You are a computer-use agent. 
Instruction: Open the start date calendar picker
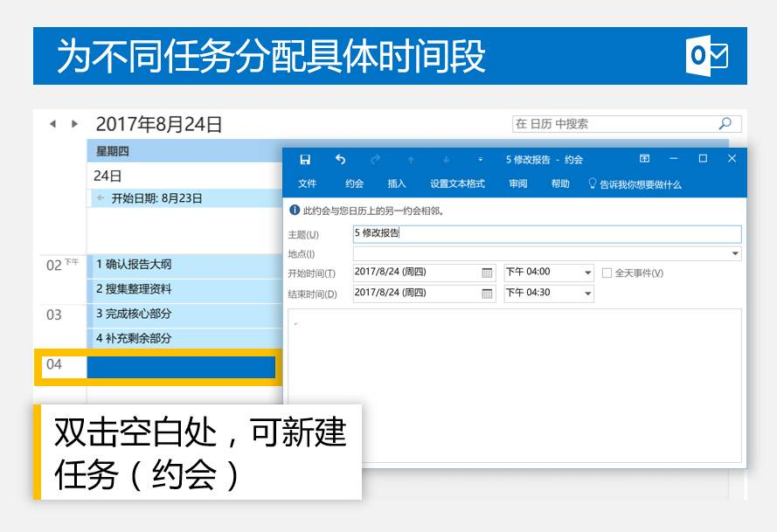tap(487, 273)
